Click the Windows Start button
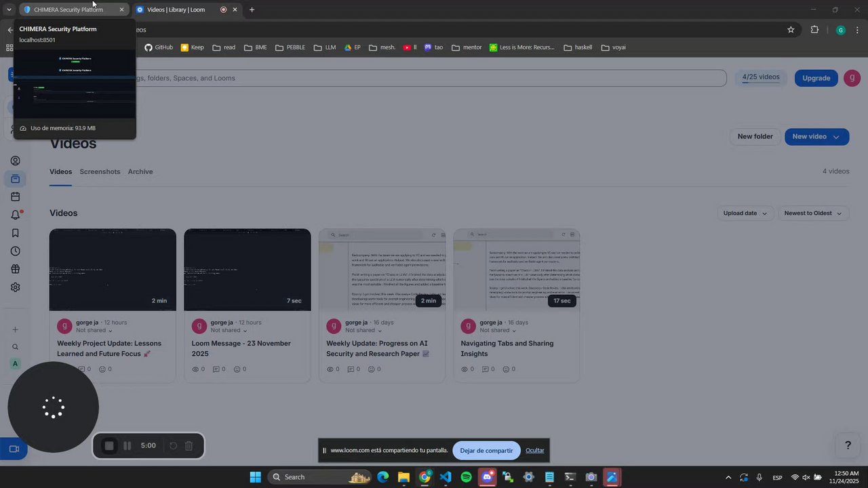The width and height of the screenshot is (868, 488). tap(255, 477)
